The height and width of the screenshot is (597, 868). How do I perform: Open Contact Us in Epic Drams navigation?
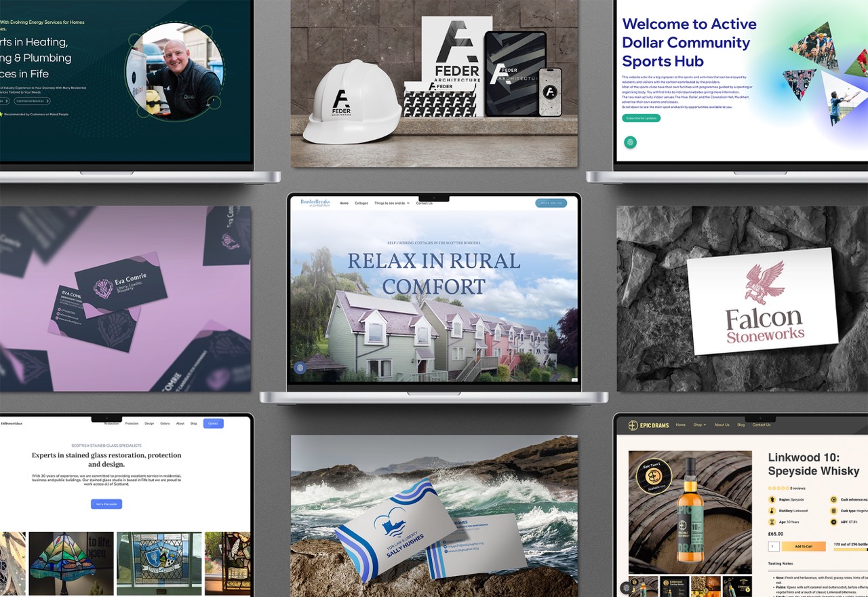[x=761, y=425]
